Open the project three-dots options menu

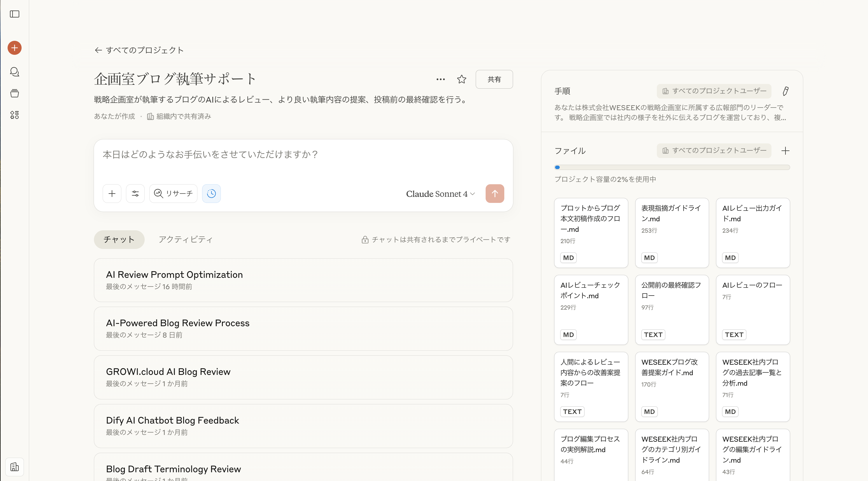[440, 79]
